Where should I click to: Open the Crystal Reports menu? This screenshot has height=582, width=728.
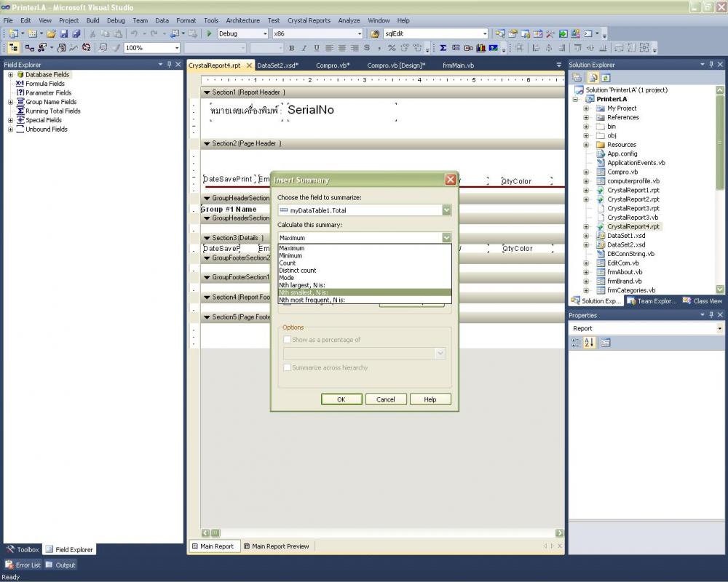[x=309, y=20]
